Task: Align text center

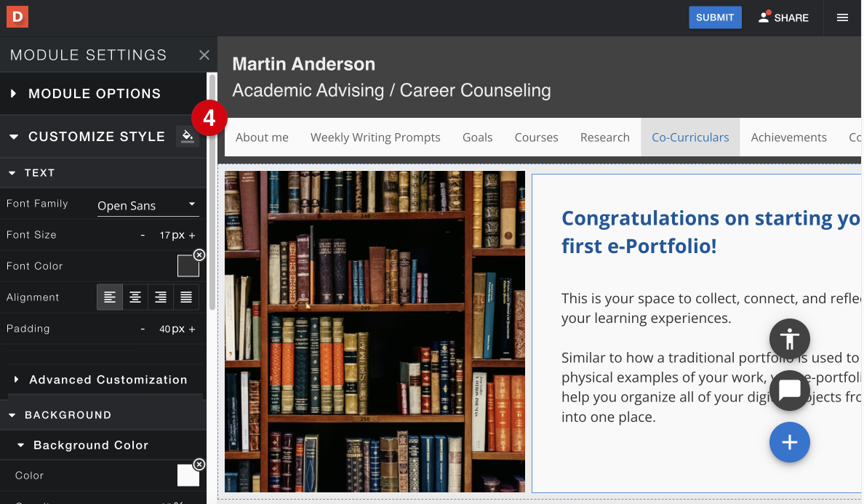Action: pos(135,297)
